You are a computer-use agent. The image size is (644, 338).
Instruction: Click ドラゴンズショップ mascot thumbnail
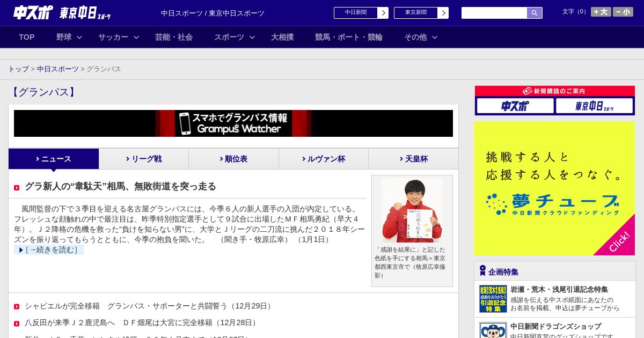[x=493, y=330]
